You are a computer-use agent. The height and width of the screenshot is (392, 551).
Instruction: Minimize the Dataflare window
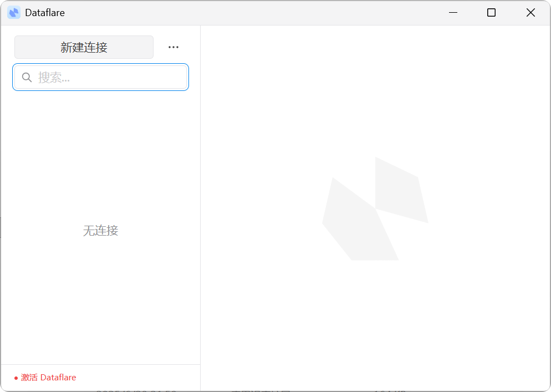453,13
